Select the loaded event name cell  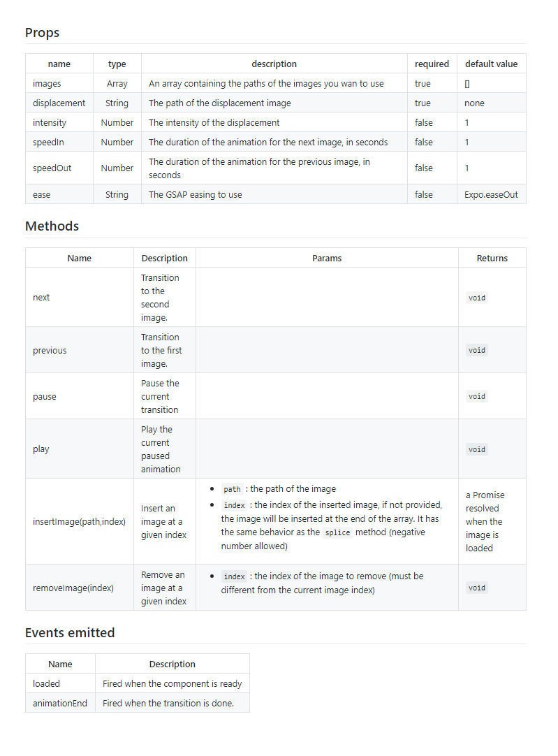click(x=46, y=684)
